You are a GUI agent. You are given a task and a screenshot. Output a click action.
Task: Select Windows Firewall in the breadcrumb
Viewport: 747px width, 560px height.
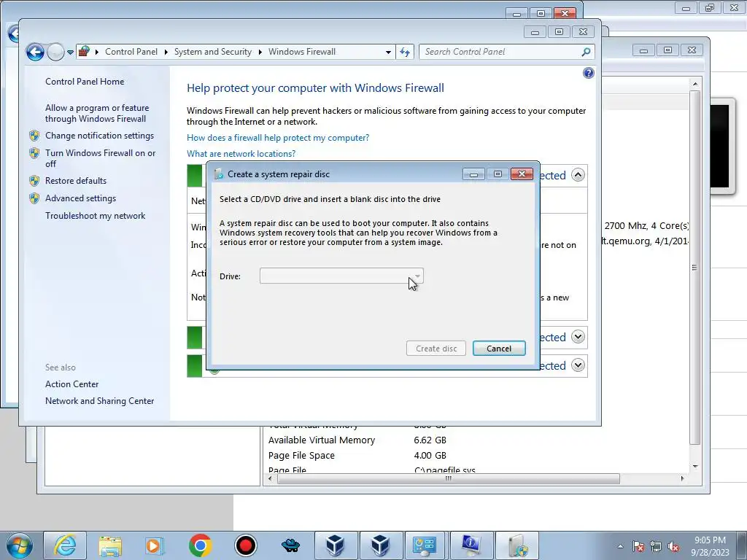coord(302,52)
